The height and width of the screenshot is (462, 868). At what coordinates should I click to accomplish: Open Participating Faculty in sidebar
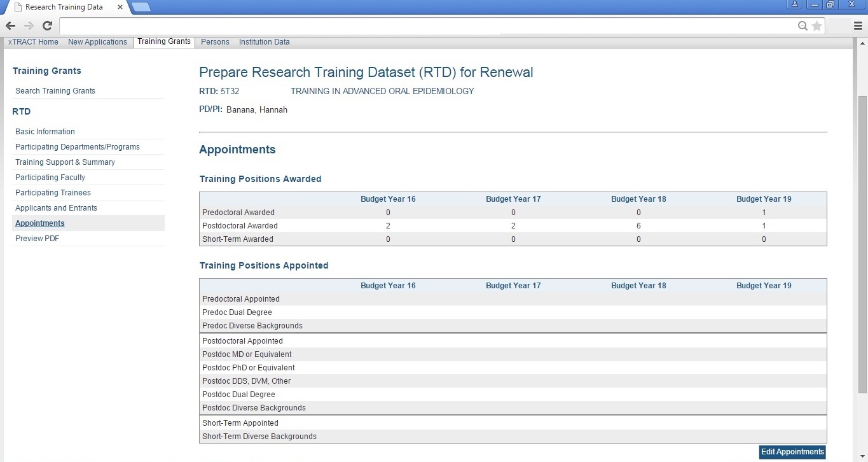pyautogui.click(x=50, y=178)
